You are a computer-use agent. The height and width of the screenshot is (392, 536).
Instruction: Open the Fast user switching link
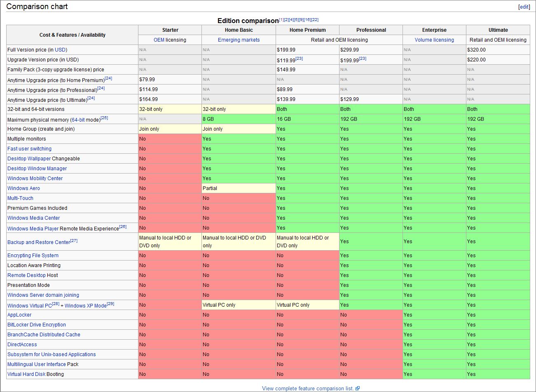point(29,149)
